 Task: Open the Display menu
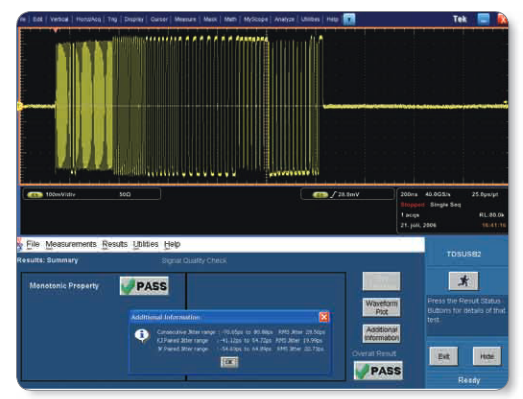click(x=134, y=19)
